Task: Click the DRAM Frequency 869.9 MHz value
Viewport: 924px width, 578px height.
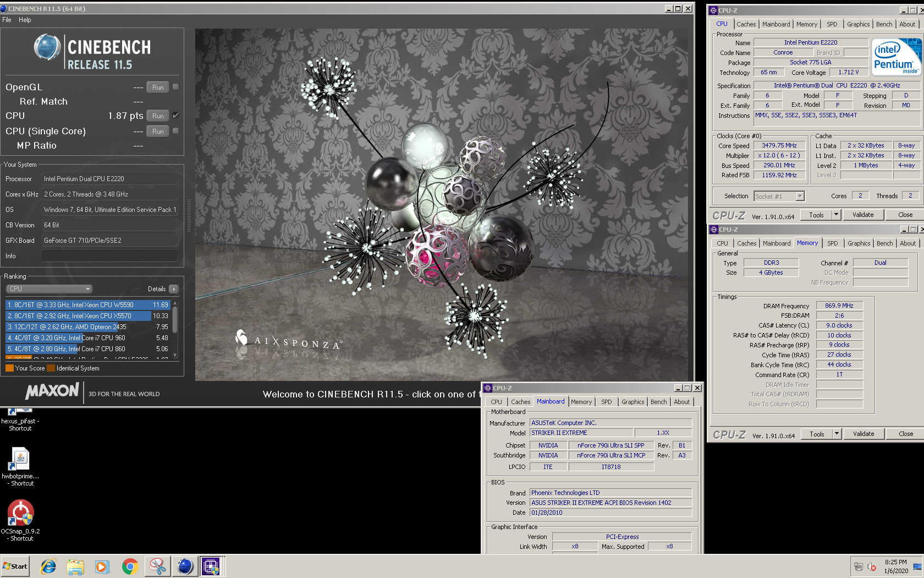Action: coord(839,306)
